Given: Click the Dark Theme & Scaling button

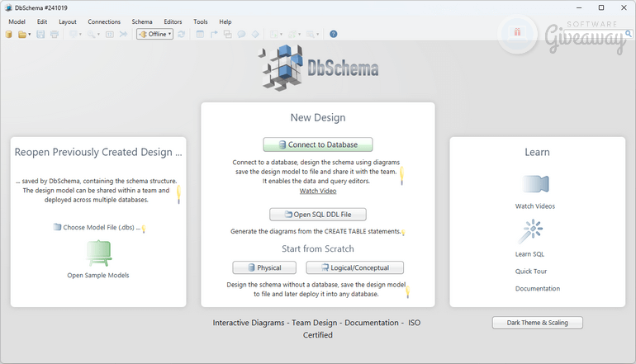Looking at the screenshot, I should point(537,323).
